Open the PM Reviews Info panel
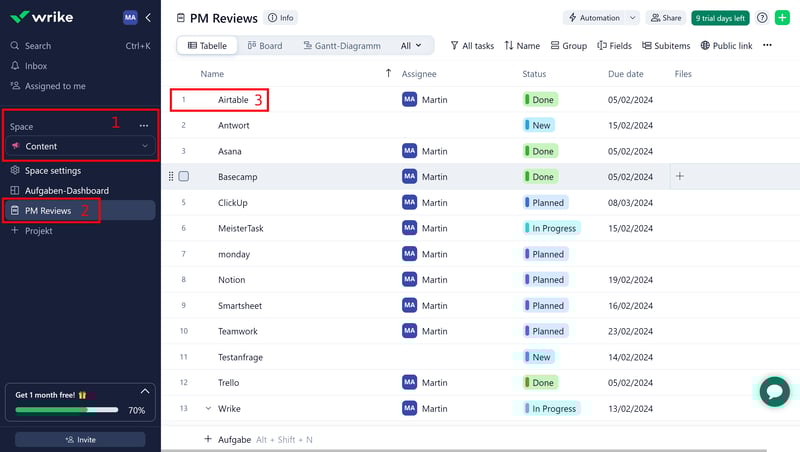 pos(281,18)
